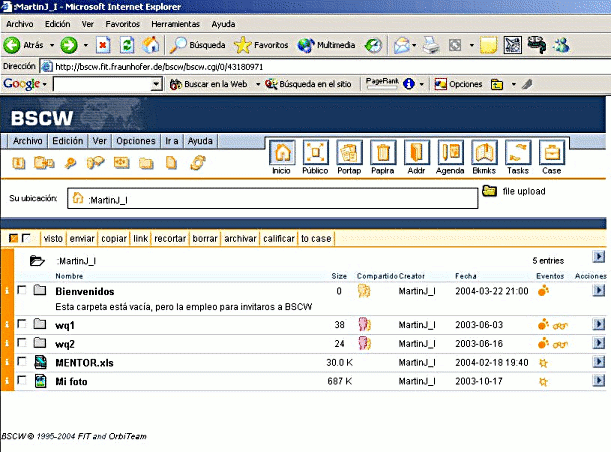Select the checkbox for MENTOR.xls

(x=22, y=362)
